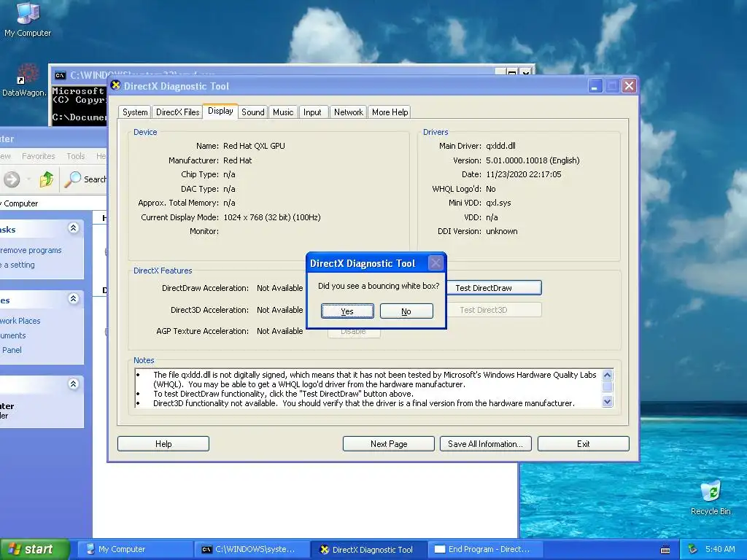Open the More Help tab
Screen dimensions: 747x560
point(390,112)
